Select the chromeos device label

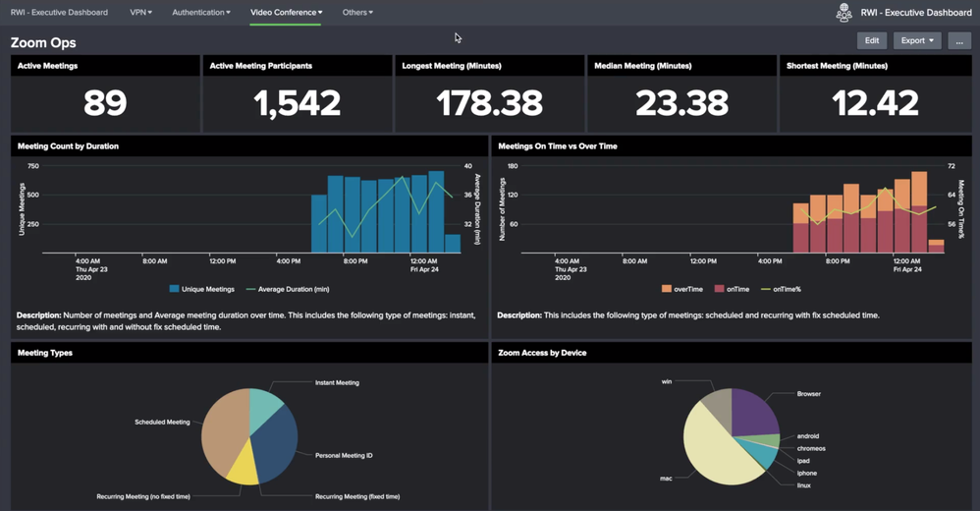[811, 448]
